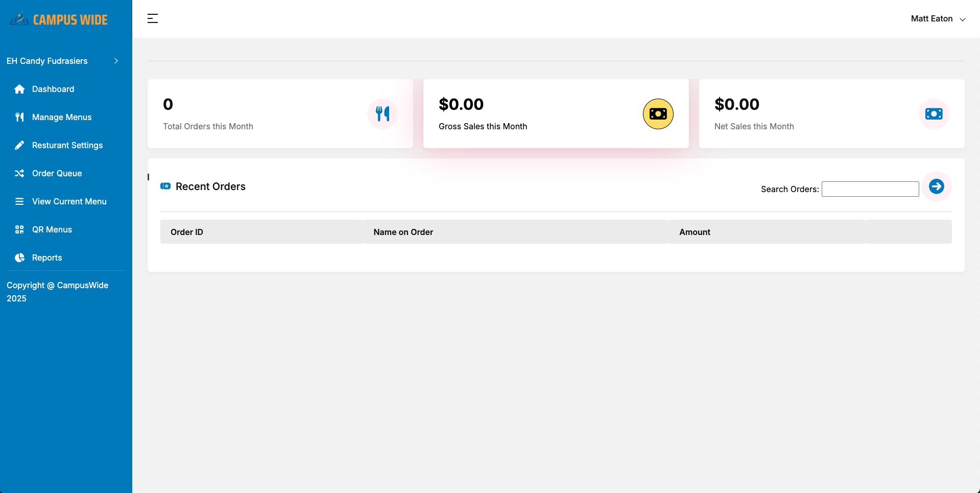980x493 pixels.
Task: Click the Dashboard home icon
Action: point(19,89)
